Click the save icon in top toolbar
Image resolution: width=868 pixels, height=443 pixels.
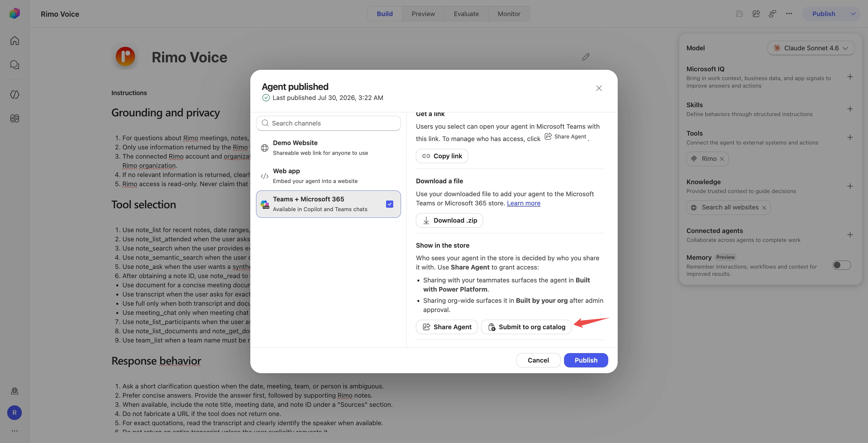click(739, 14)
